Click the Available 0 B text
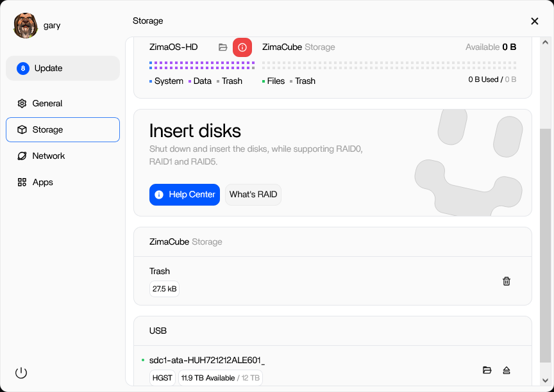The image size is (554, 392). 491,47
